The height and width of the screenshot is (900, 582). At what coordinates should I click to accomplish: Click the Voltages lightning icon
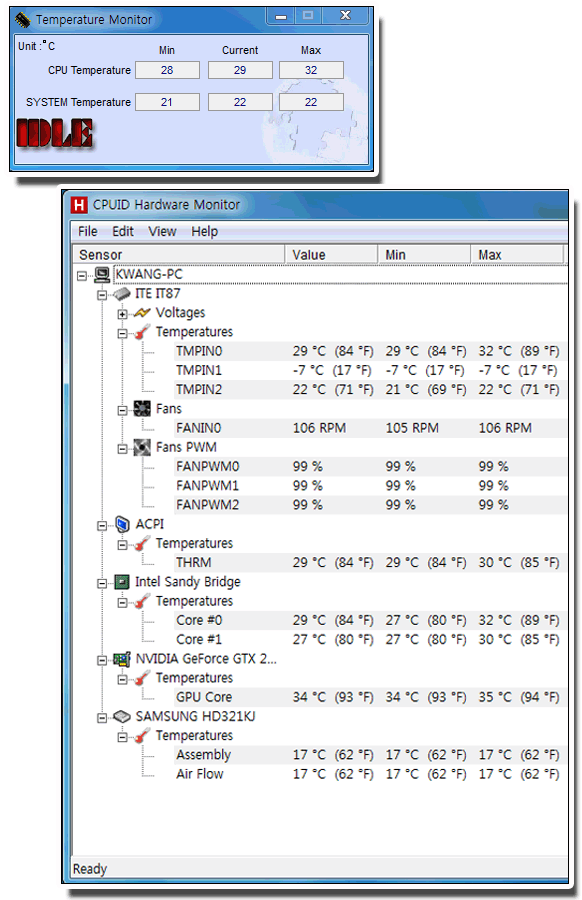(x=142, y=313)
